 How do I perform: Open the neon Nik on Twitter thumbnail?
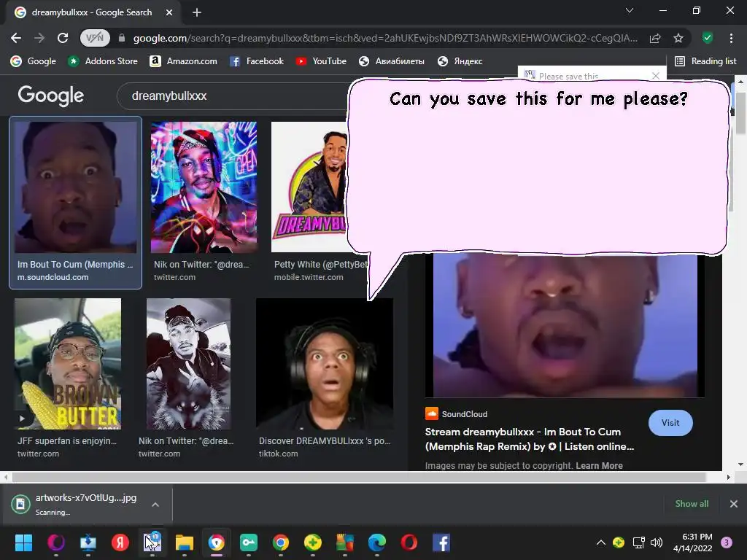pyautogui.click(x=204, y=187)
